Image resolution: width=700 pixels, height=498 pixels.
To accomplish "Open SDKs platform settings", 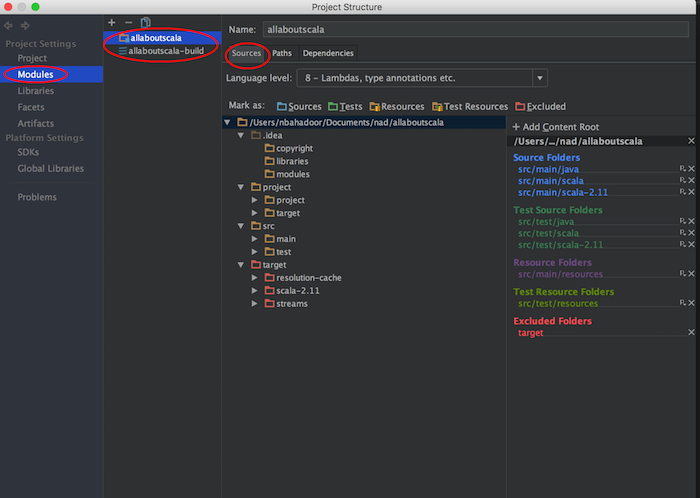I will click(28, 152).
